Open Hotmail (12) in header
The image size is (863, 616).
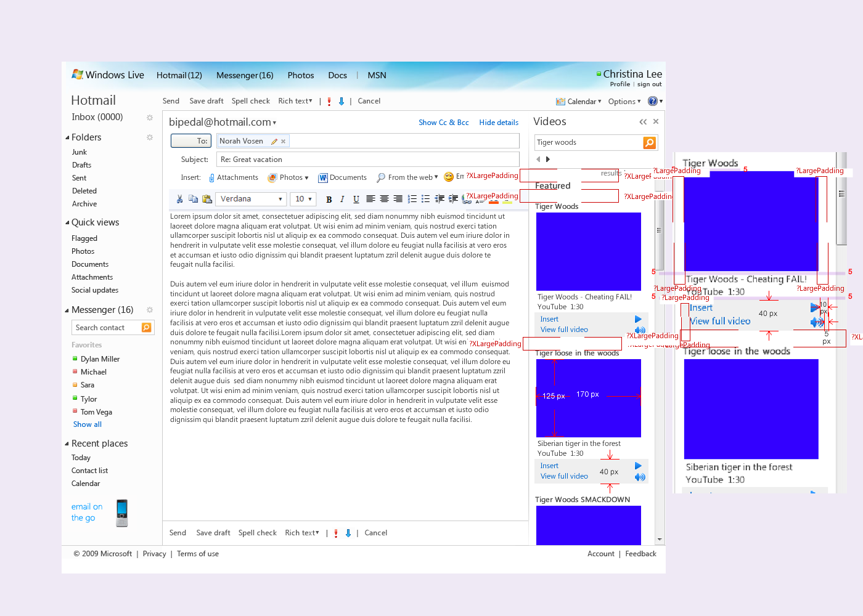(179, 75)
